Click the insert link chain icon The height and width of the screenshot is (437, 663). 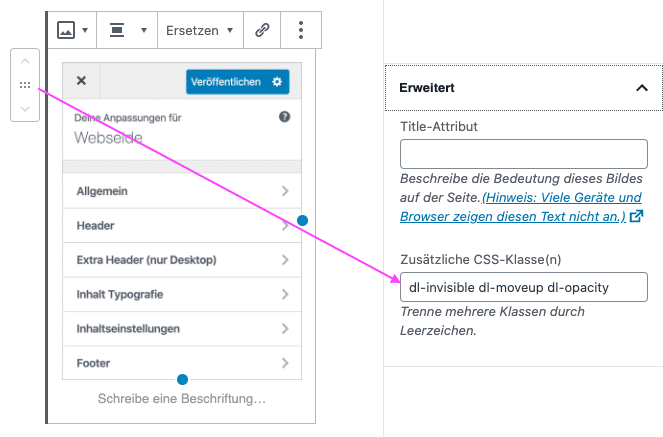[x=262, y=30]
